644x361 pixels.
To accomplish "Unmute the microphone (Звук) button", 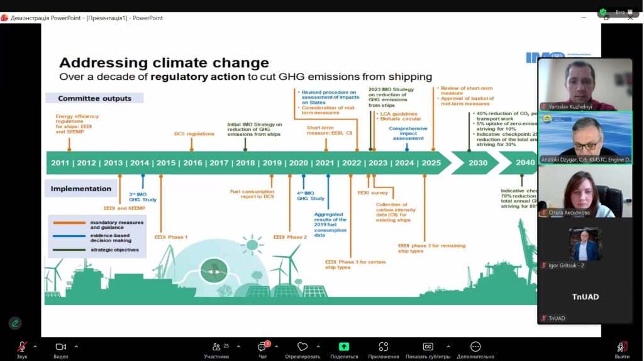I will (x=22, y=347).
